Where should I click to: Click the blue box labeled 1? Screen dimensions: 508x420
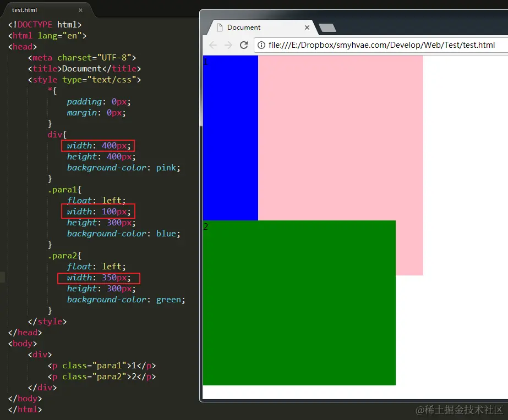click(x=231, y=138)
